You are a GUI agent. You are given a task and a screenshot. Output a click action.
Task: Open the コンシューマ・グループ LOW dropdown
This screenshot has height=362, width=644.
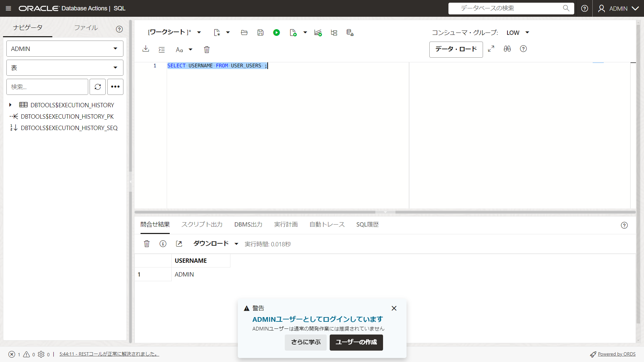click(x=517, y=33)
